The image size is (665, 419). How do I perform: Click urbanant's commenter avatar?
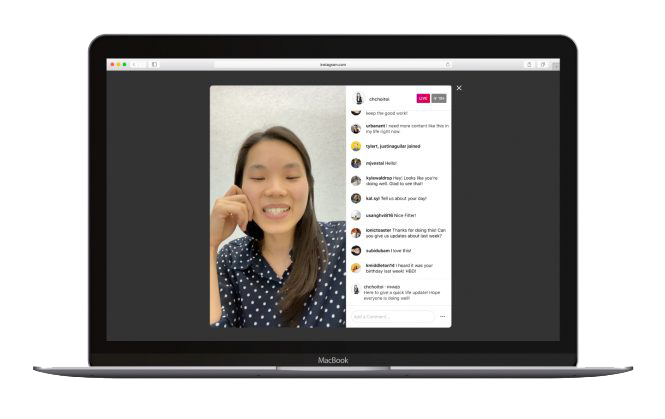point(356,128)
